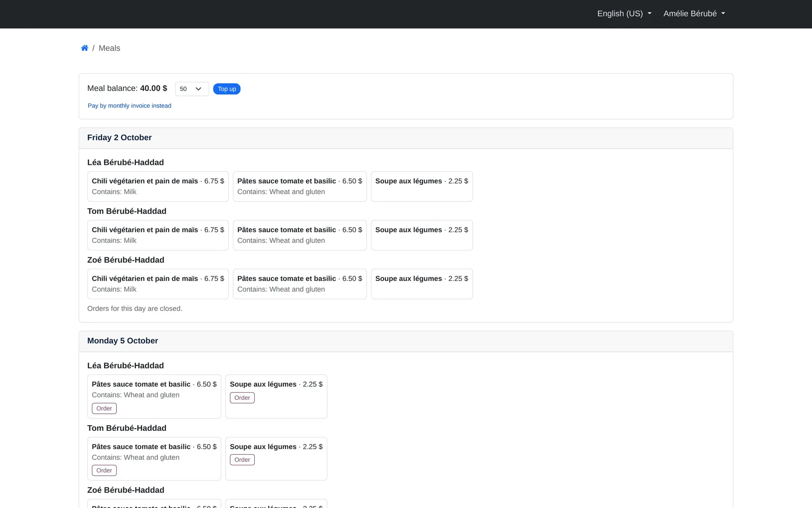Viewport: 812px width, 508px height.
Task: Click Zoé's Friday Soupe aux légumes card
Action: point(422,284)
